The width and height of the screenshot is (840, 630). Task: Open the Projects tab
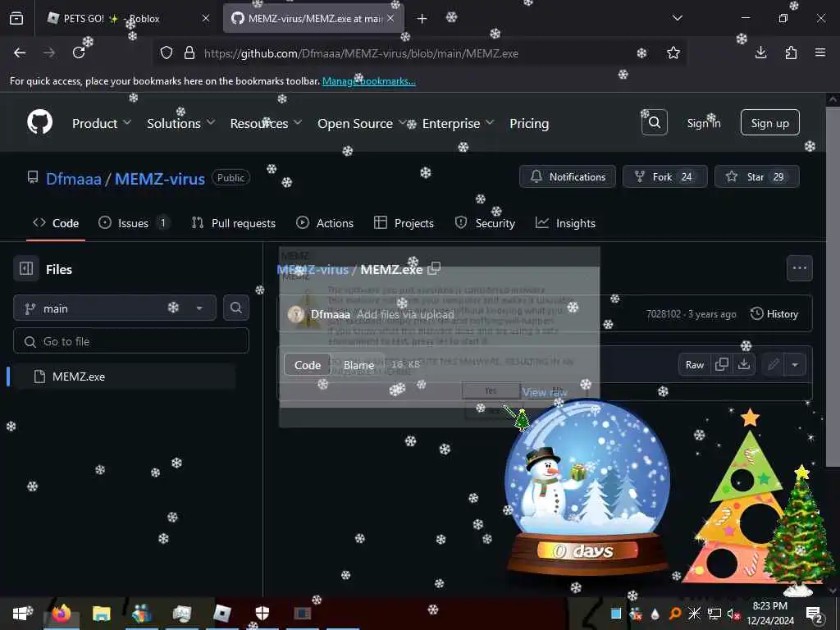[404, 223]
